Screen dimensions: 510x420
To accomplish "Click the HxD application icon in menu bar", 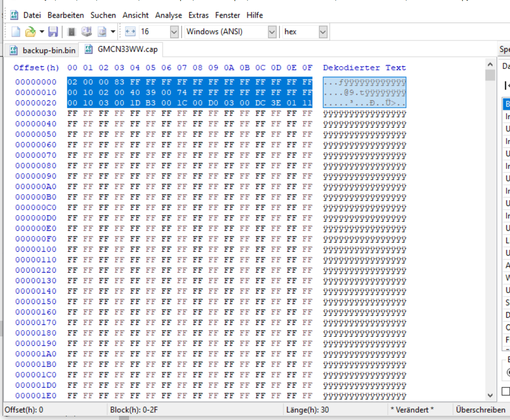I will pyautogui.click(x=14, y=15).
